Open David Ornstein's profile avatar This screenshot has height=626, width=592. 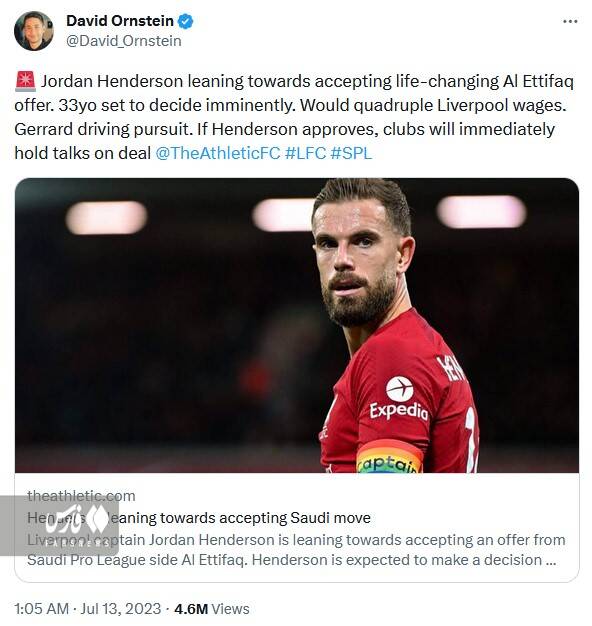coord(34,31)
